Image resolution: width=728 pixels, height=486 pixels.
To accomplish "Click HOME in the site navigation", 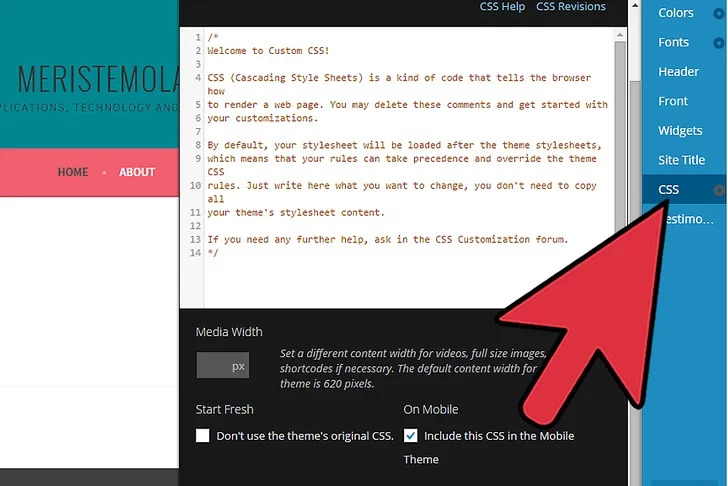I will point(73,172).
